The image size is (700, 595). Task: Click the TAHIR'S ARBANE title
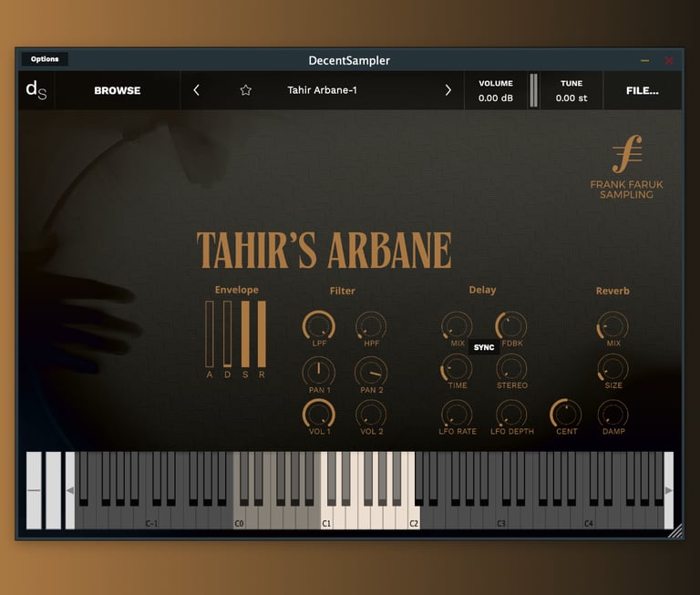(324, 250)
